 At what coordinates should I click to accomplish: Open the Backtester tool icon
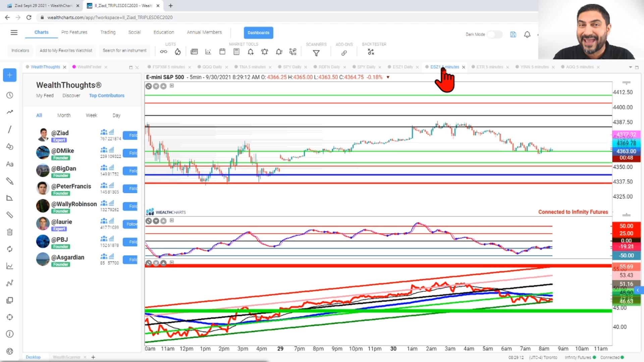(371, 52)
